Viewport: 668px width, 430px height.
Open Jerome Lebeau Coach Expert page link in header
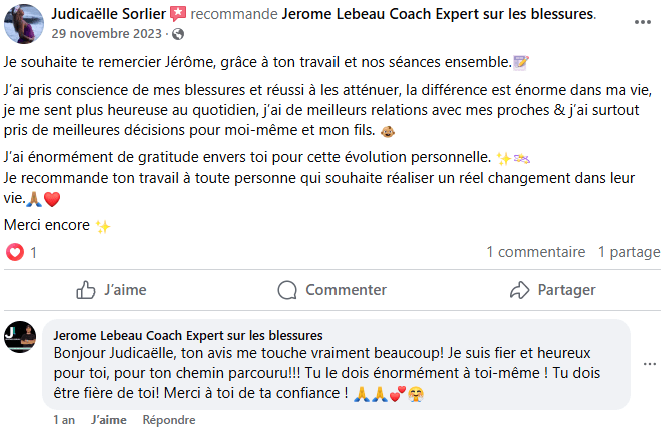(x=438, y=14)
